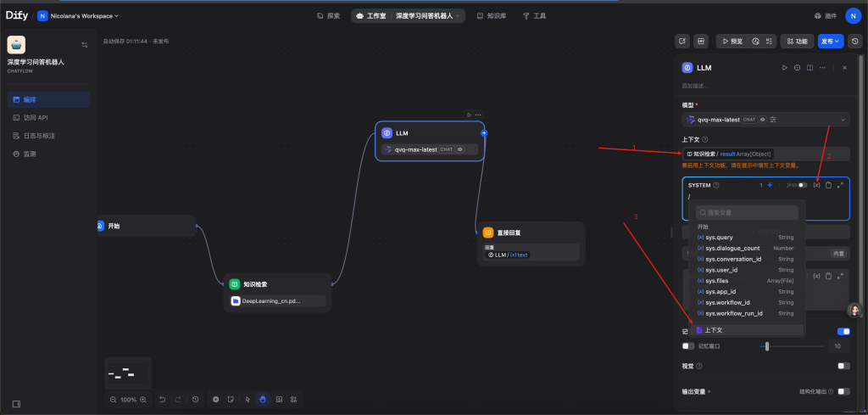Open 日志与标注 in the sidebar
868x415 pixels.
point(40,136)
